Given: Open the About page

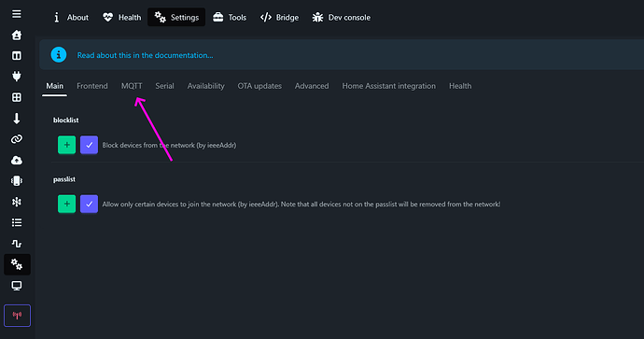Looking at the screenshot, I should (x=71, y=17).
